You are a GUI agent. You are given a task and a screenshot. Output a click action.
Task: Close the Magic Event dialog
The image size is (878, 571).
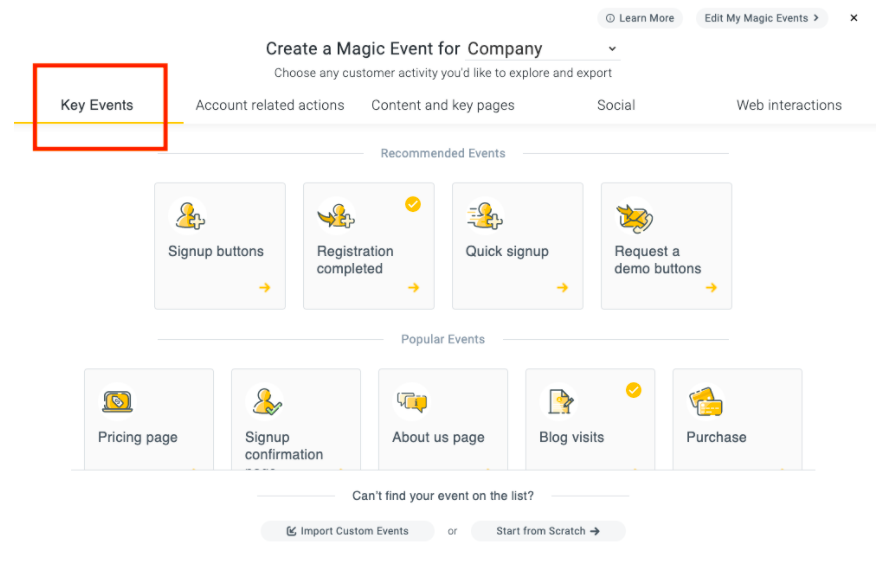click(x=854, y=18)
